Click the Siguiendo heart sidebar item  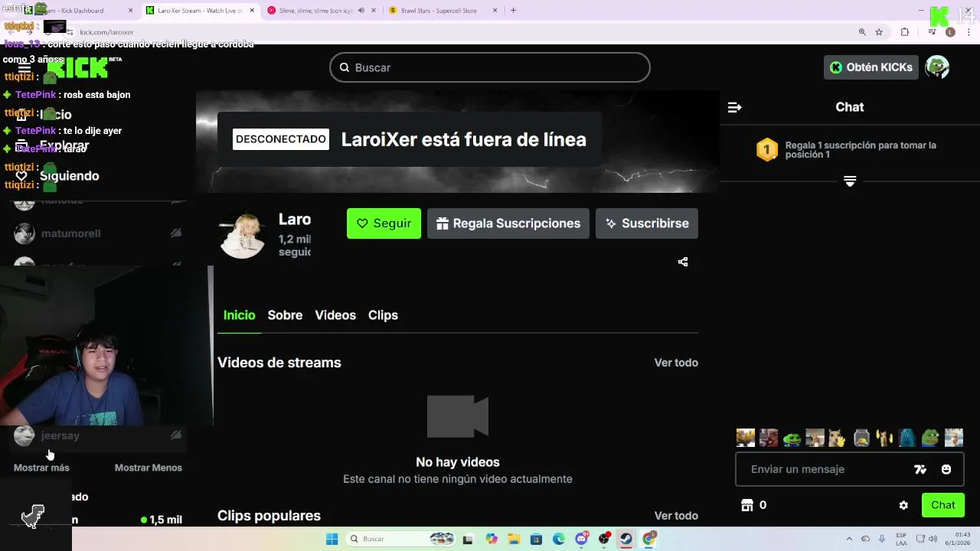tap(57, 176)
